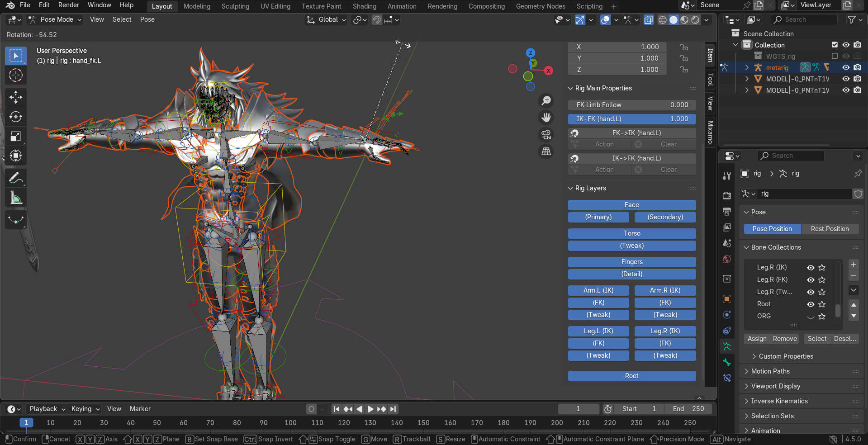The width and height of the screenshot is (868, 445).
Task: Select the Rotate tool in toolbar
Action: pos(16,117)
